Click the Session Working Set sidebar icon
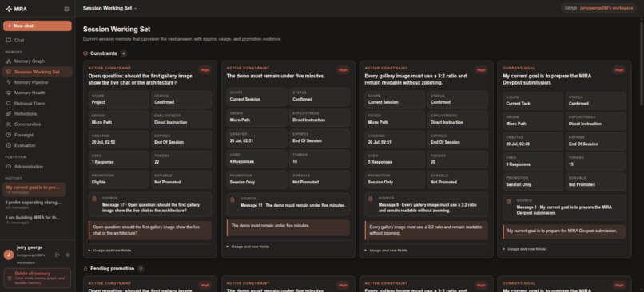644x292 pixels. point(9,72)
